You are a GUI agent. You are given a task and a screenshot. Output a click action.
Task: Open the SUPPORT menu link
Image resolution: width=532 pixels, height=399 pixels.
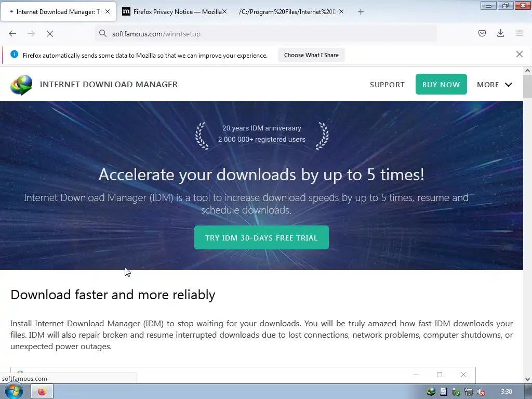(387, 85)
